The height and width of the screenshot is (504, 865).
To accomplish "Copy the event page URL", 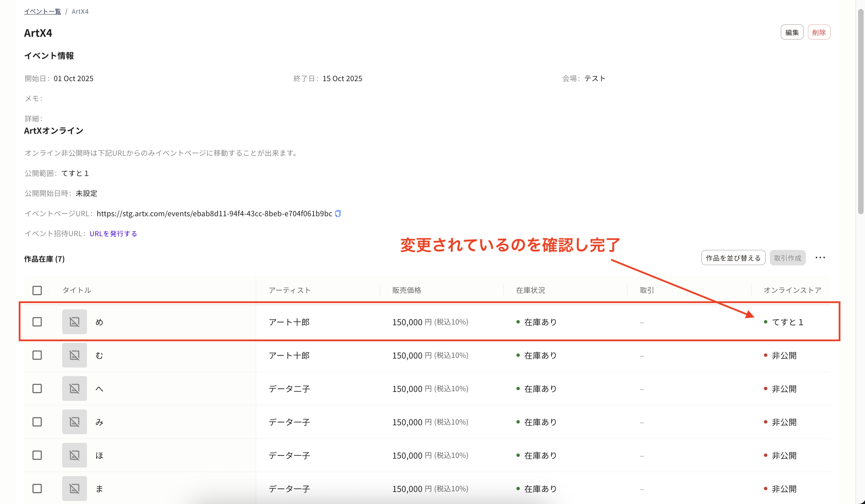I will point(338,213).
